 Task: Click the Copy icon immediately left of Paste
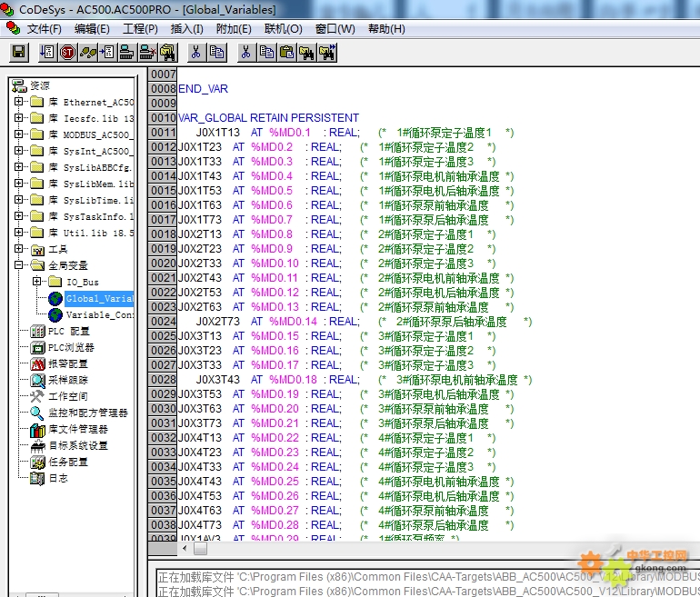pyautogui.click(x=266, y=53)
